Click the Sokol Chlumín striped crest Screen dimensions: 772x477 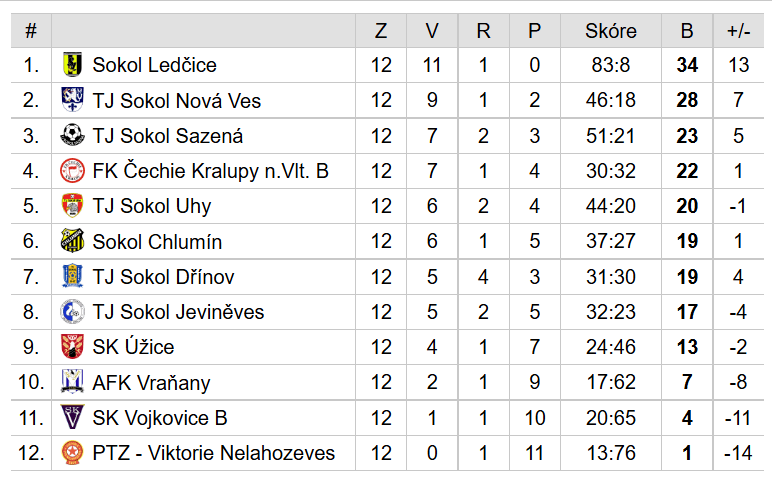(x=72, y=241)
